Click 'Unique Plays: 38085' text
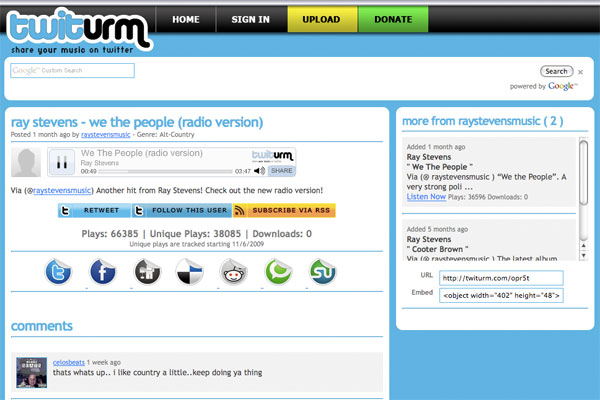This screenshot has height=400, width=600. (195, 234)
